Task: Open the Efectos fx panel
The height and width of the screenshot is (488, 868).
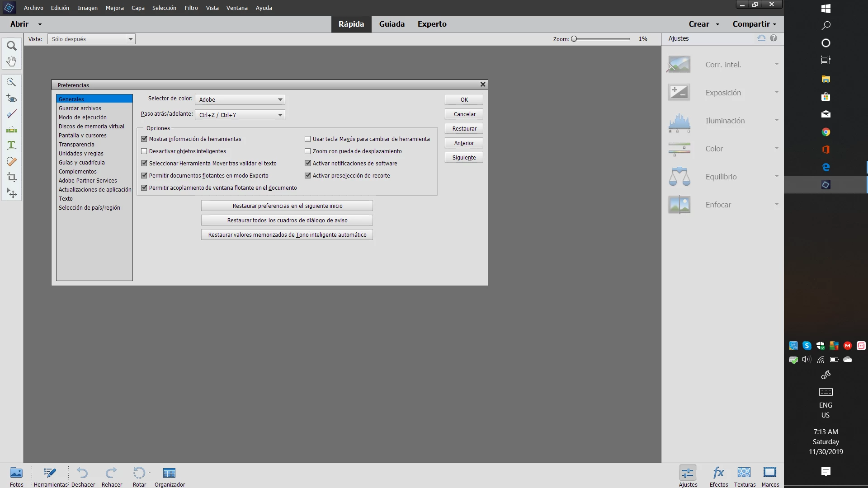Action: pyautogui.click(x=718, y=473)
